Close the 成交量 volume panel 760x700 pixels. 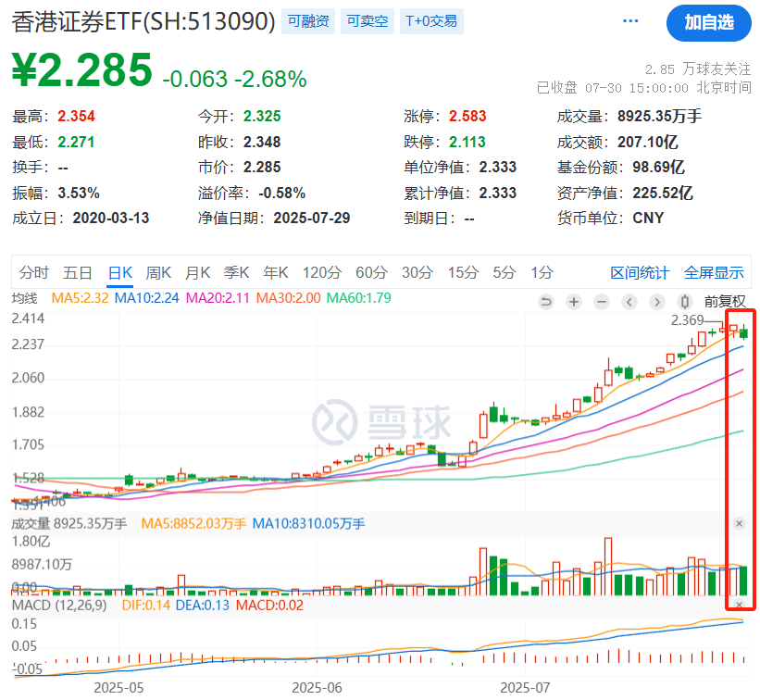tap(739, 523)
